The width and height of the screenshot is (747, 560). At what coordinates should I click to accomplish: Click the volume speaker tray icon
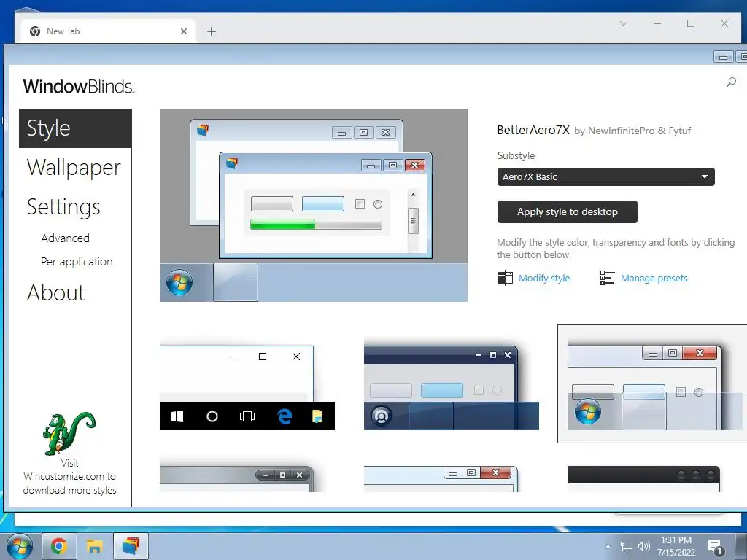pyautogui.click(x=643, y=546)
